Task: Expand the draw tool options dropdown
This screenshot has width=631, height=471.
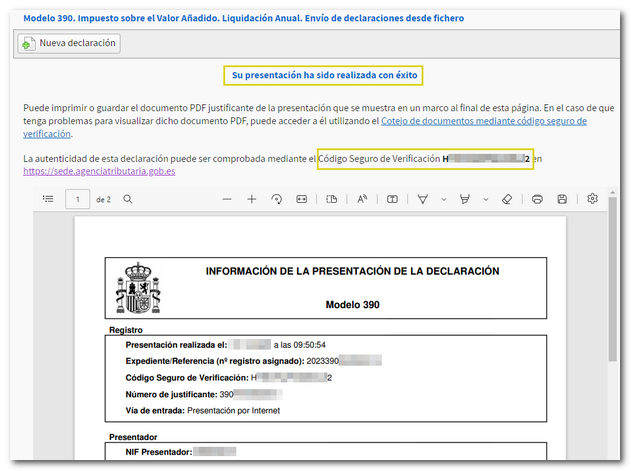Action: 444,199
